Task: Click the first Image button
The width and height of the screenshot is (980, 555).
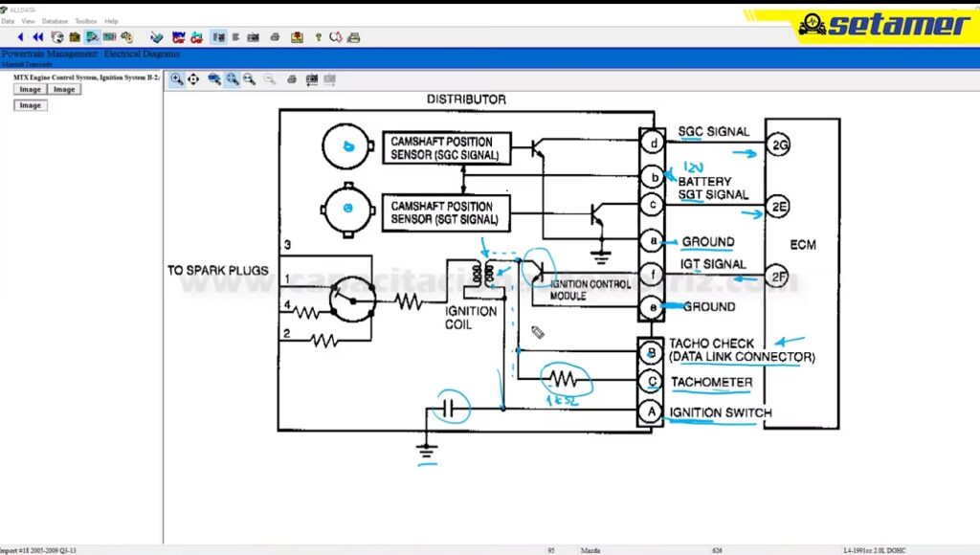Action: (x=31, y=89)
